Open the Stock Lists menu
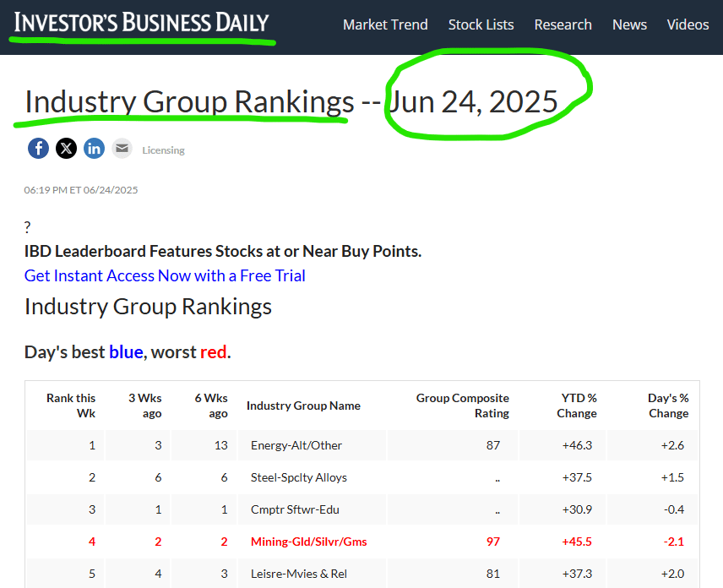The image size is (723, 588). point(481,24)
